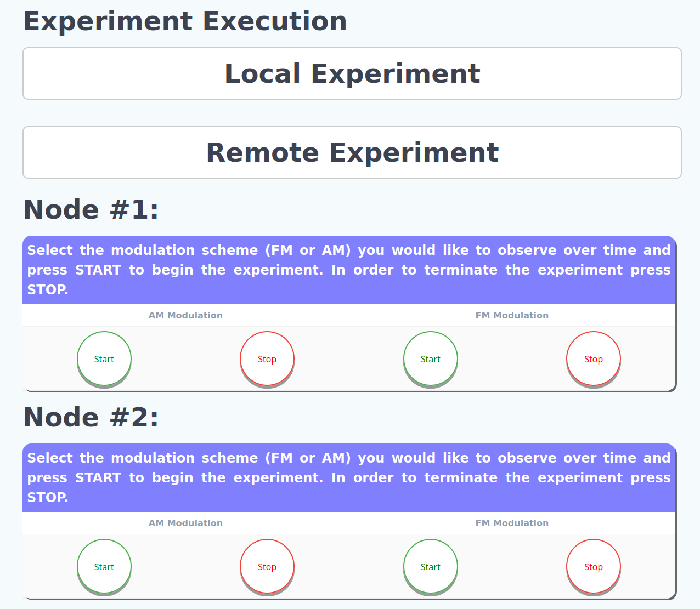Viewport: 700px width, 609px height.
Task: Click the green Start circle under Node #2 FM
Action: tap(430, 566)
